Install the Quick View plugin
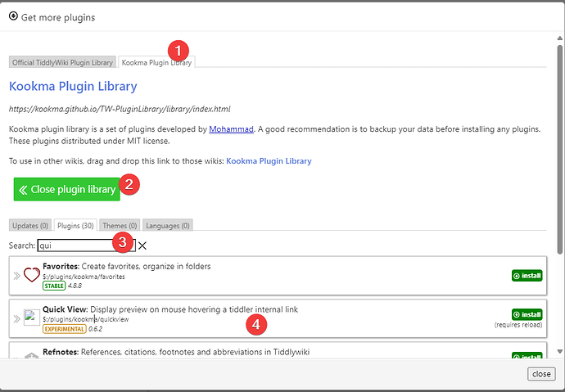The height and width of the screenshot is (392, 565). (527, 314)
